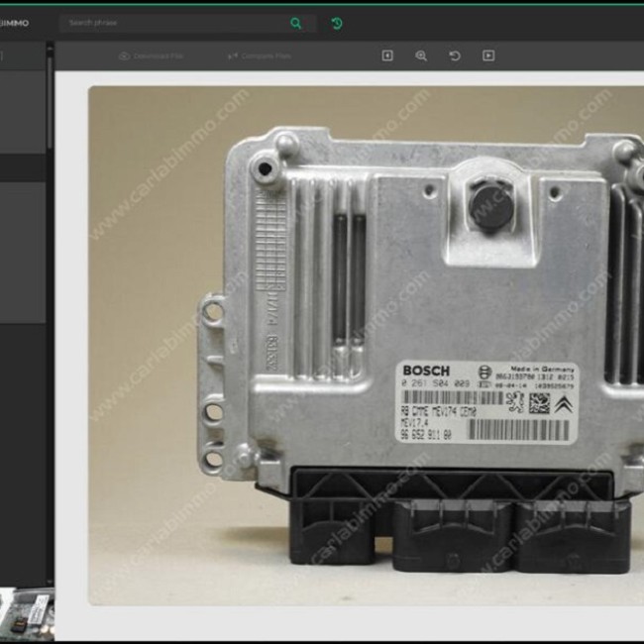Show next image with right arrow icon
Image resolution: width=644 pixels, height=644 pixels.
[x=488, y=55]
